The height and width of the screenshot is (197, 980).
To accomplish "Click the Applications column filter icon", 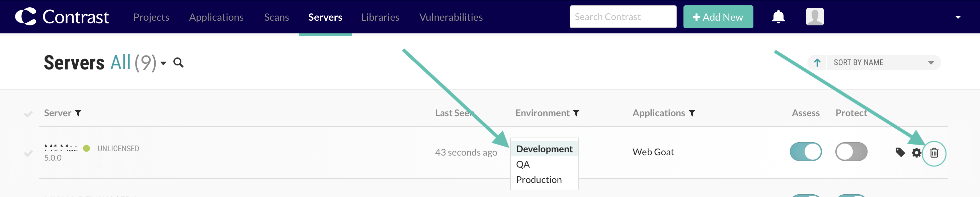I will (691, 113).
